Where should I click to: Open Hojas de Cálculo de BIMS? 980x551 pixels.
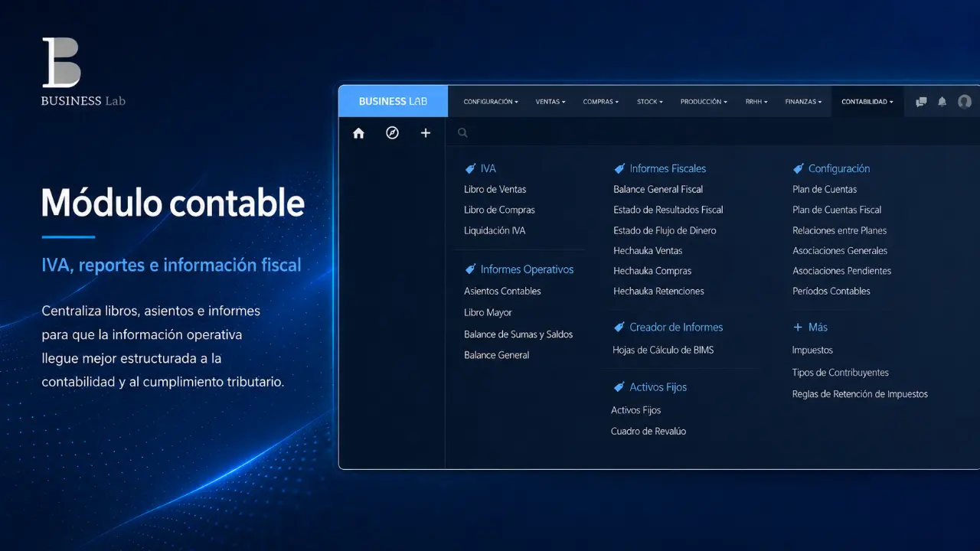pos(663,350)
